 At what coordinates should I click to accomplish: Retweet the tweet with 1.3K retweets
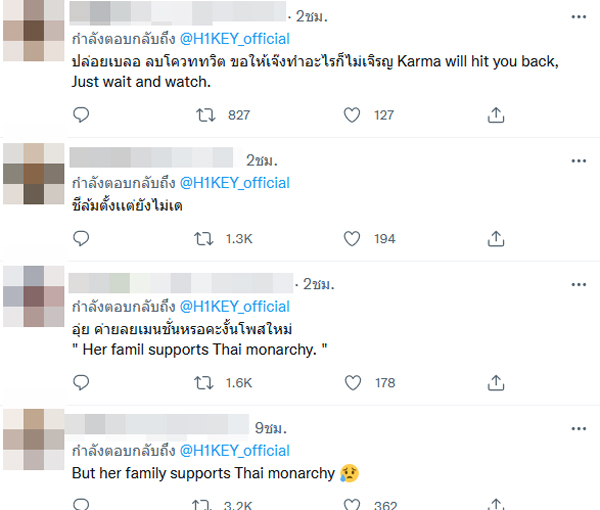[204, 239]
